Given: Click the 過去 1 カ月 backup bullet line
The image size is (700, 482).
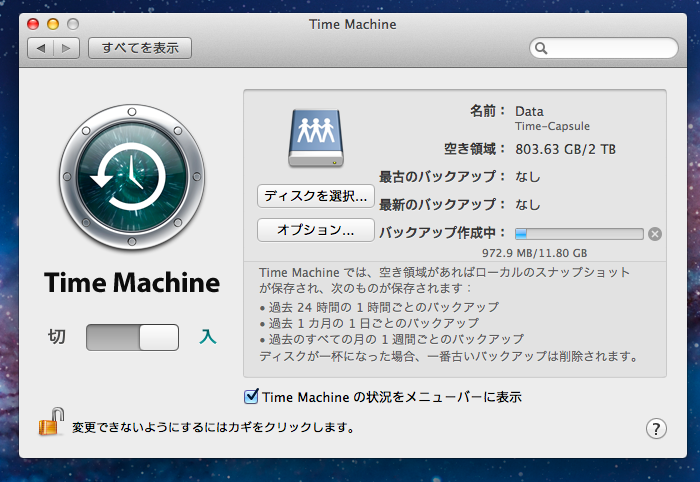Looking at the screenshot, I should tap(369, 323).
